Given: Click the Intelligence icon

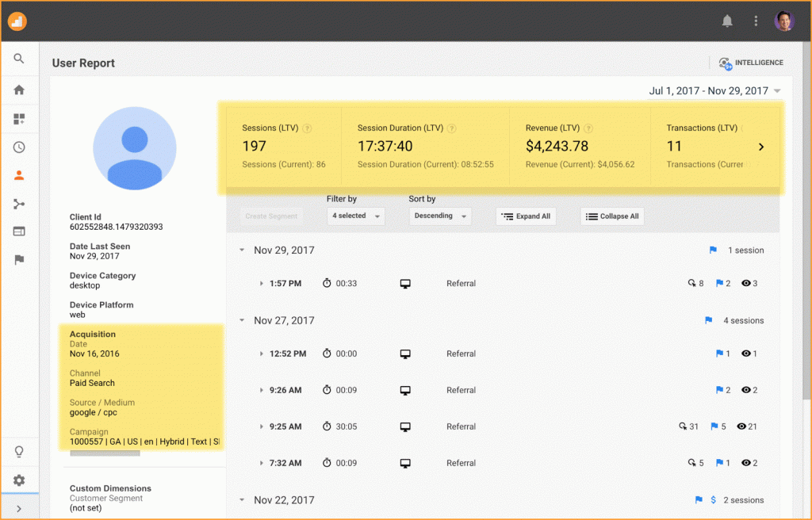Looking at the screenshot, I should [725, 63].
